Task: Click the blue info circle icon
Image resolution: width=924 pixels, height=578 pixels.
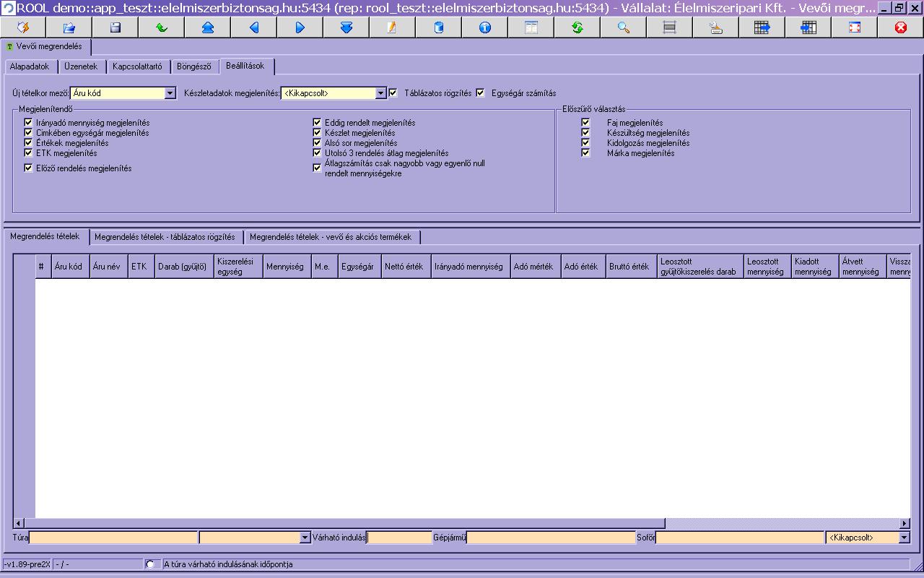Action: pyautogui.click(x=485, y=27)
